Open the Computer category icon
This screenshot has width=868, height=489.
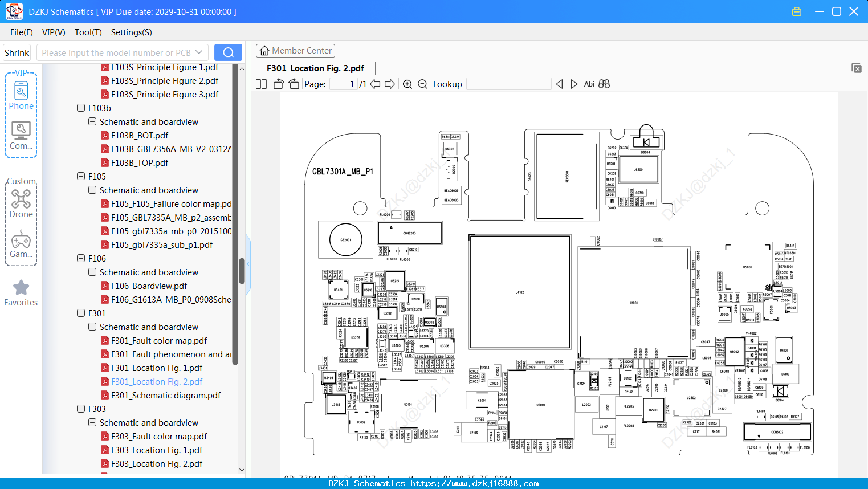[x=21, y=136]
